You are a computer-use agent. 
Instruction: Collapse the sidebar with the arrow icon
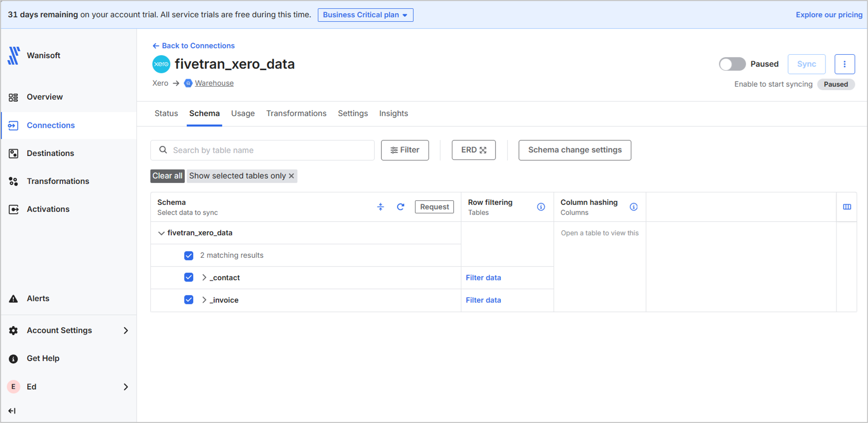coord(12,411)
